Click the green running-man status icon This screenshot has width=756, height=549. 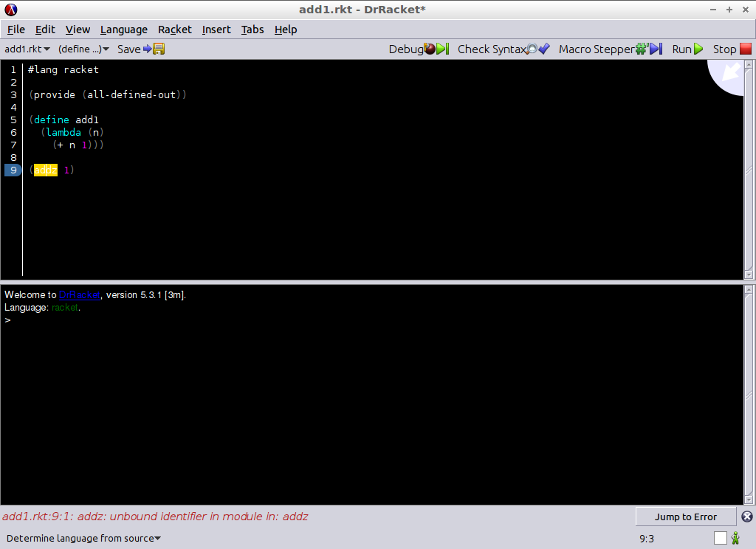point(736,538)
